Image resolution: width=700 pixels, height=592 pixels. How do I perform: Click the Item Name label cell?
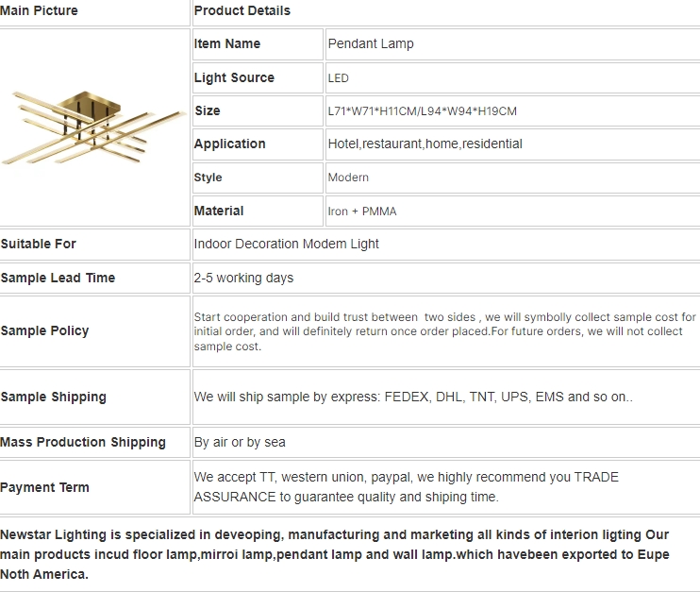tap(258, 43)
